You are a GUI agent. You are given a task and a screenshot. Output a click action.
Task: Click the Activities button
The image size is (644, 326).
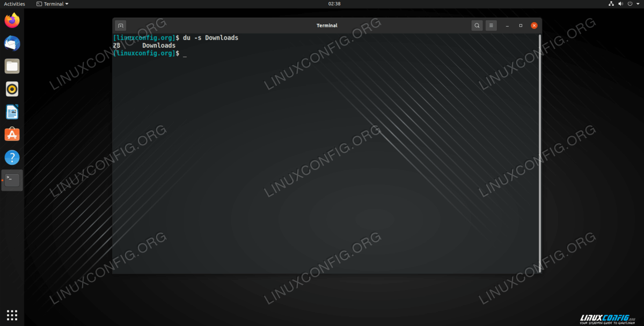tap(14, 4)
